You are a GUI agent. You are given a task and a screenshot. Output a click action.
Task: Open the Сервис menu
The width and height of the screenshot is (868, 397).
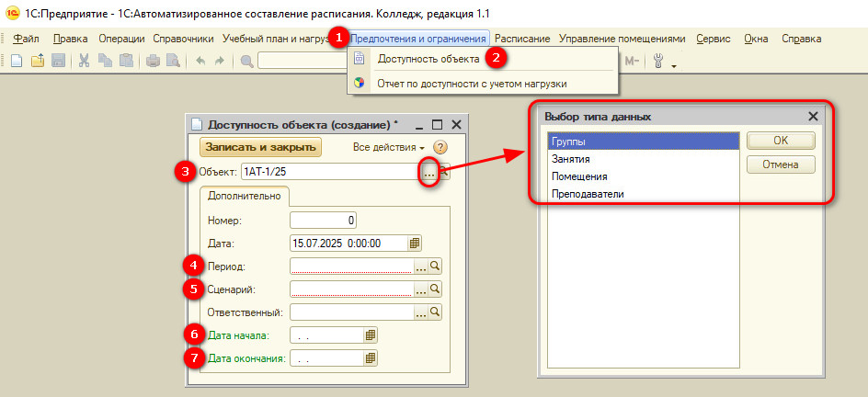[x=714, y=39]
